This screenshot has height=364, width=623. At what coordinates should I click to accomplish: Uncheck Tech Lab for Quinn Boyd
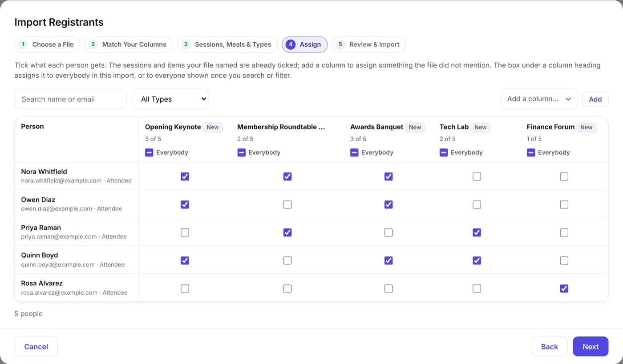477,260
